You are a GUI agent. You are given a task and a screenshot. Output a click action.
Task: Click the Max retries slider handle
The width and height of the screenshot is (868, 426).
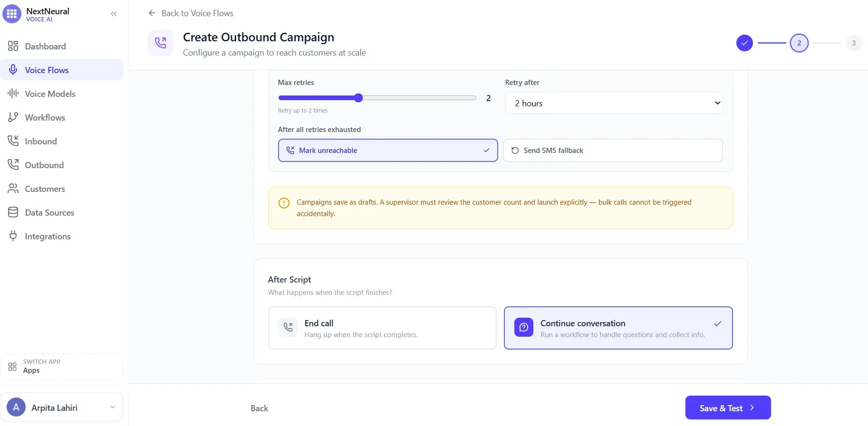358,98
